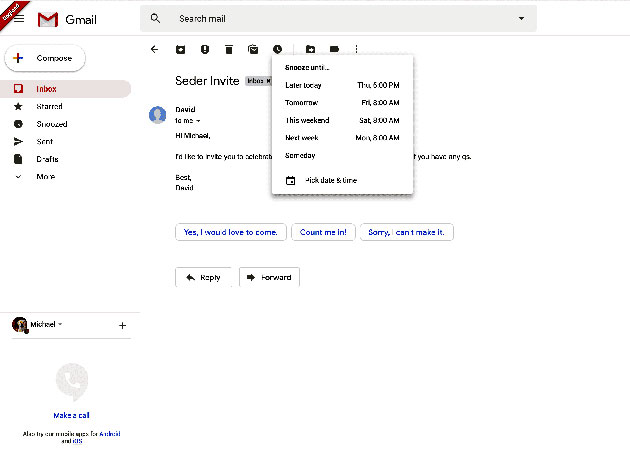Open the main menu hamburger icon
Screen dimensions: 630x460
coord(19,19)
